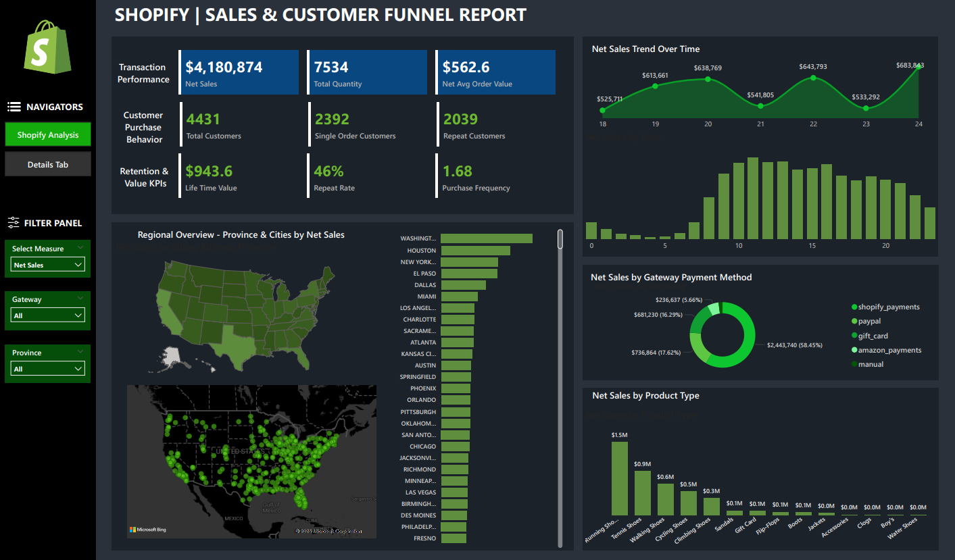Select the paypal legend swatch
Screen dimensions: 955x560
(x=854, y=322)
